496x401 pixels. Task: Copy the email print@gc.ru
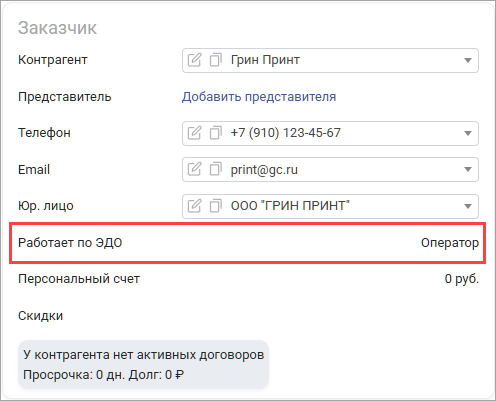click(216, 170)
